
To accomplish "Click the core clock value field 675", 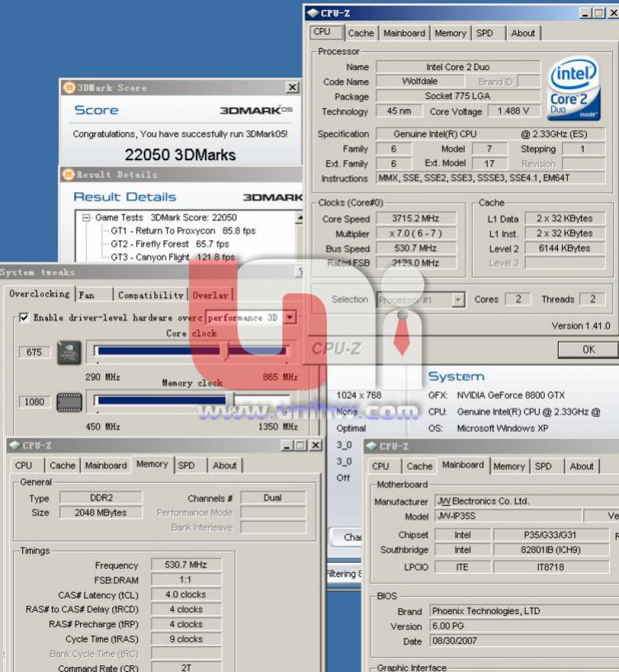I will (x=34, y=352).
